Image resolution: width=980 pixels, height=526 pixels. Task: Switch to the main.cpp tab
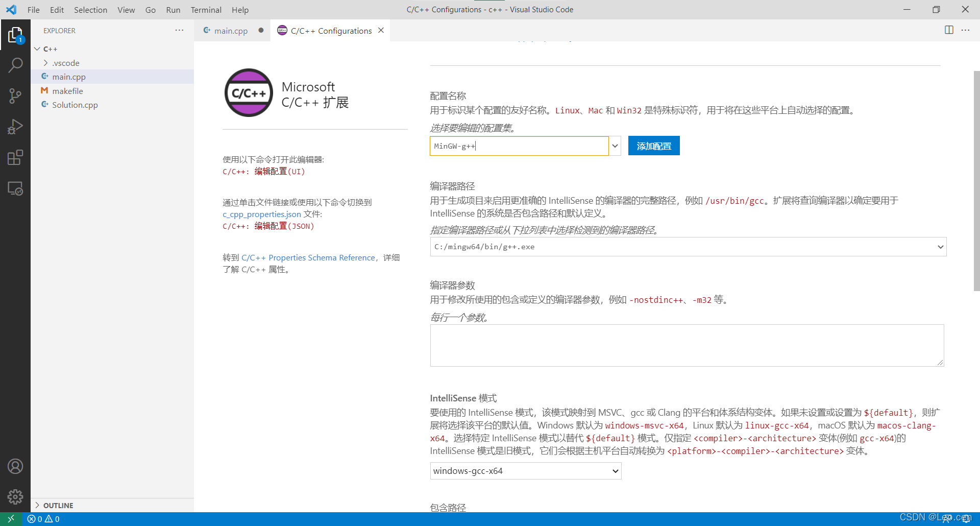[x=231, y=31]
